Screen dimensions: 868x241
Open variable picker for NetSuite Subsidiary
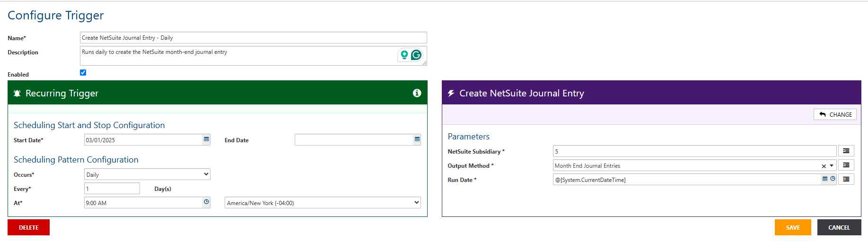(x=846, y=151)
